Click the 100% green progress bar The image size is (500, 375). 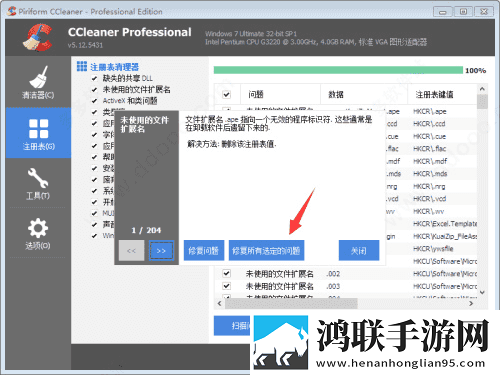tap(338, 70)
